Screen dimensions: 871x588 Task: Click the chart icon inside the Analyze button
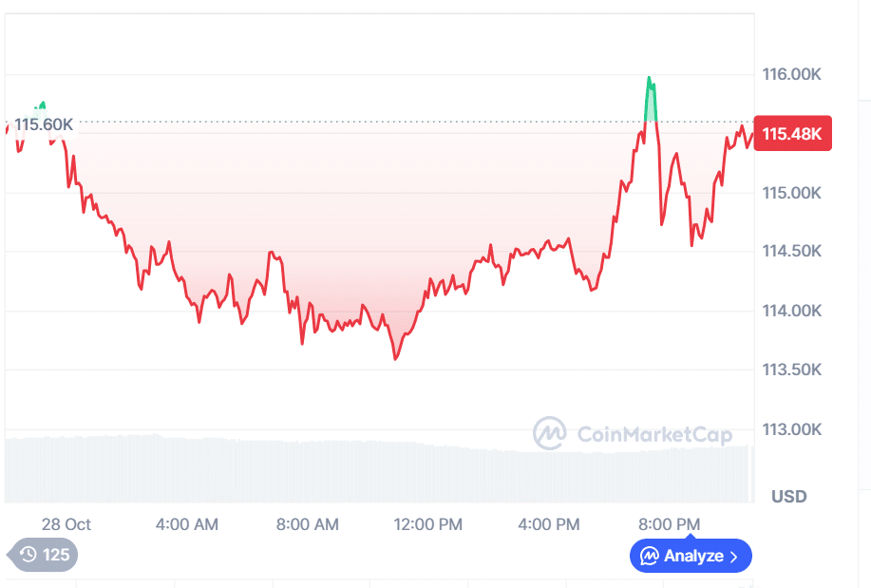click(650, 556)
